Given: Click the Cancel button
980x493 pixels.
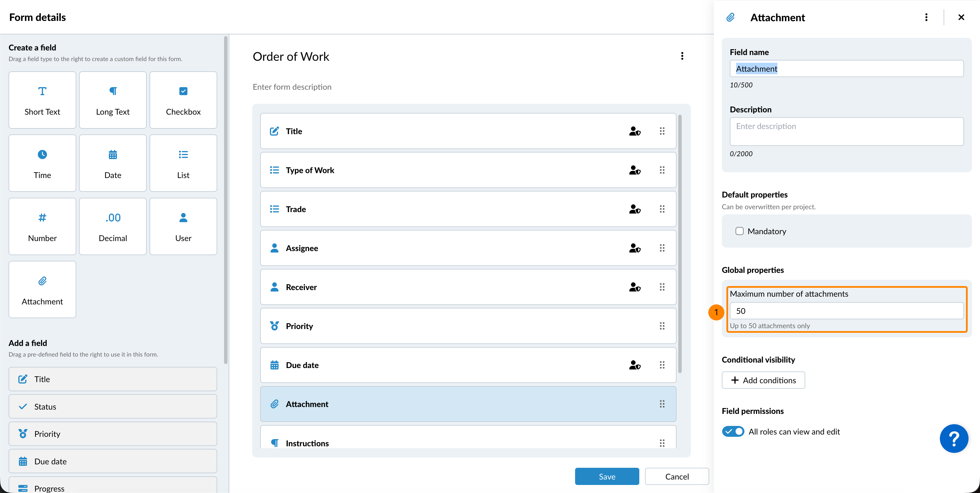Looking at the screenshot, I should (677, 477).
